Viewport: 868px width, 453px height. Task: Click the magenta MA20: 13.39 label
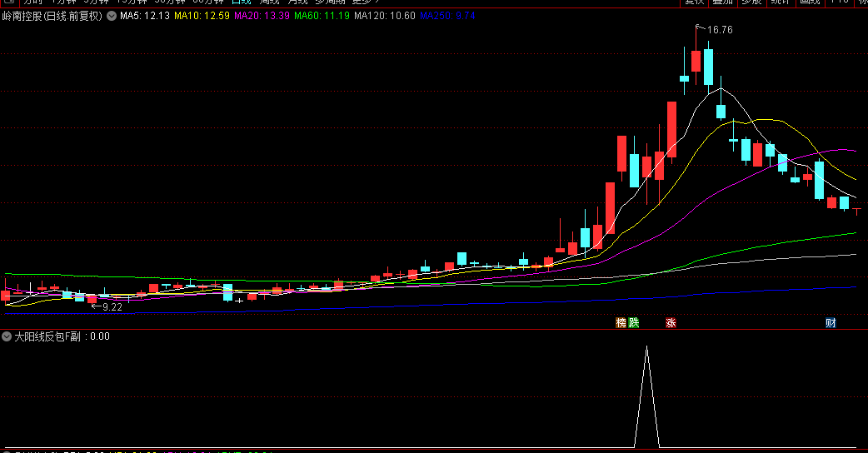click(x=262, y=16)
